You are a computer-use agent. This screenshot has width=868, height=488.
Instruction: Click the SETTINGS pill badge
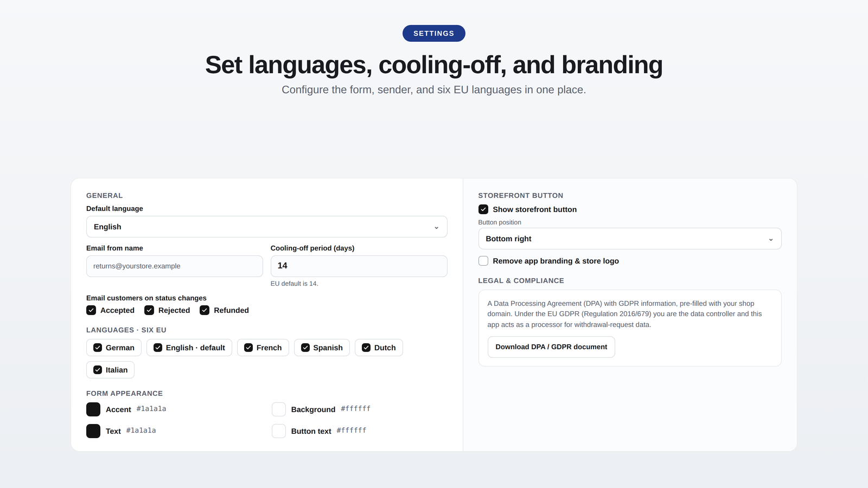[434, 33]
